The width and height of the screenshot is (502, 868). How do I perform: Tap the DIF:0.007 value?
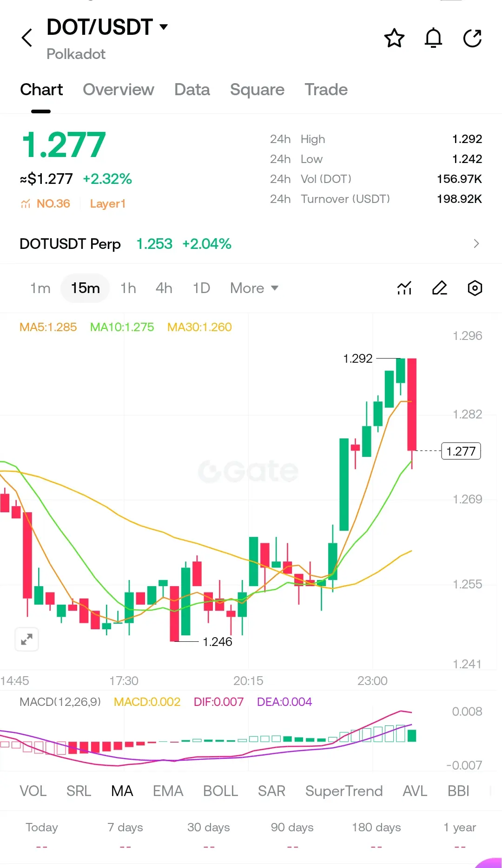click(218, 702)
